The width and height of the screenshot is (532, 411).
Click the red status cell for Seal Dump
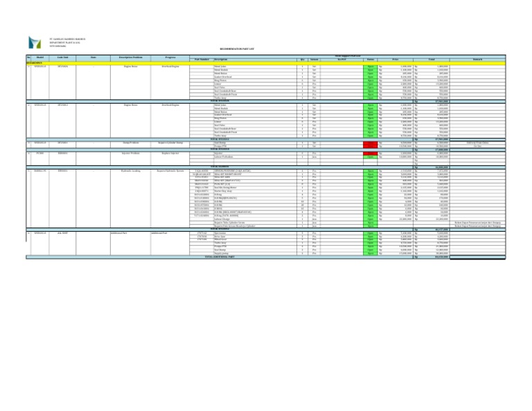coord(370,143)
